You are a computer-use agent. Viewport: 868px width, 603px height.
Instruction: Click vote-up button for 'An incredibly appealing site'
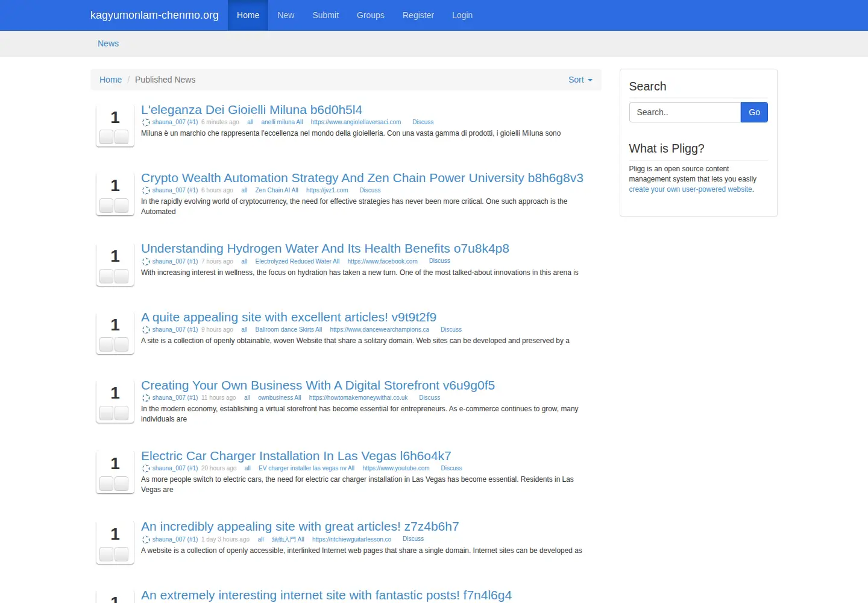pos(107,554)
